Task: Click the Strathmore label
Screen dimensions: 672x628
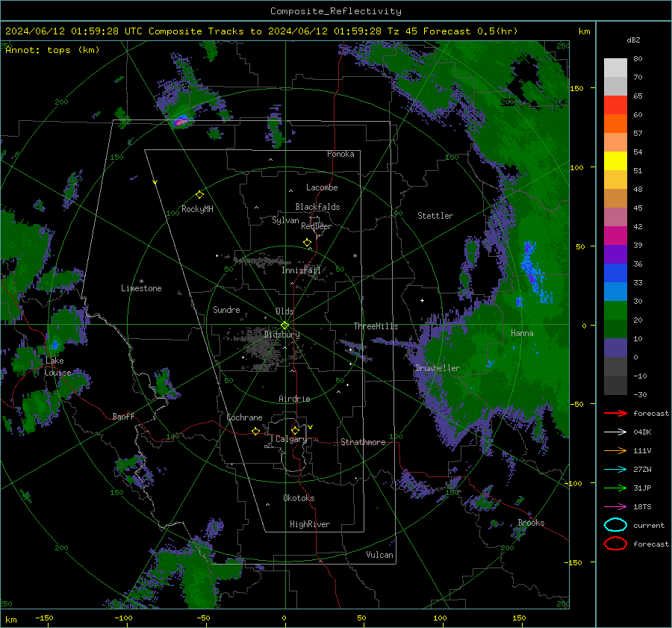Action: pos(363,442)
